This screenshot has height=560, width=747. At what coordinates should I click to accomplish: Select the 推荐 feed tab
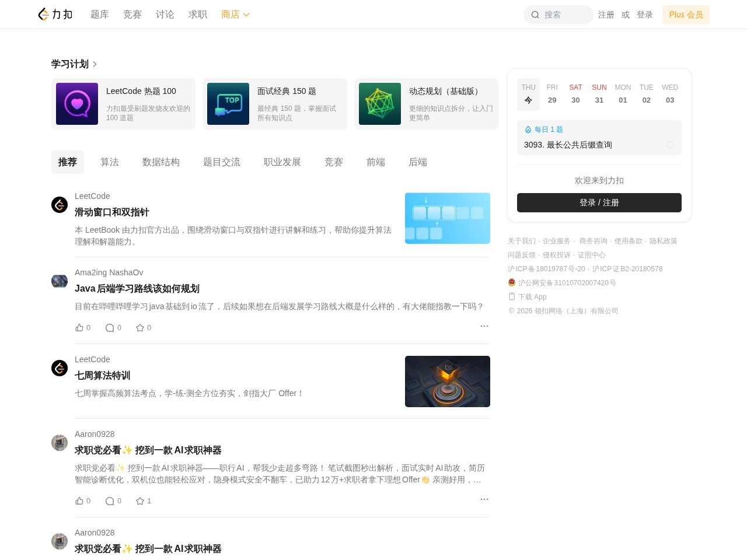click(x=68, y=162)
